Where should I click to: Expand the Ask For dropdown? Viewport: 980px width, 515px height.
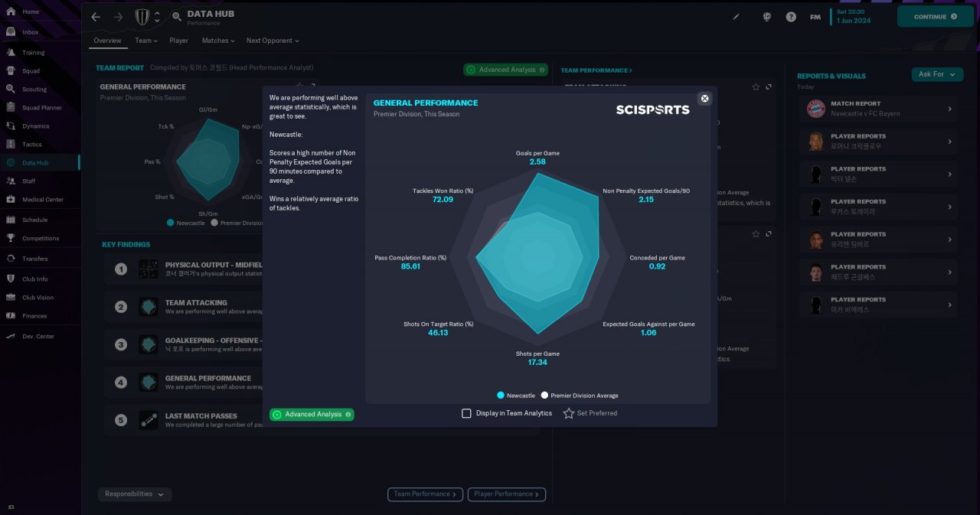pyautogui.click(x=937, y=74)
